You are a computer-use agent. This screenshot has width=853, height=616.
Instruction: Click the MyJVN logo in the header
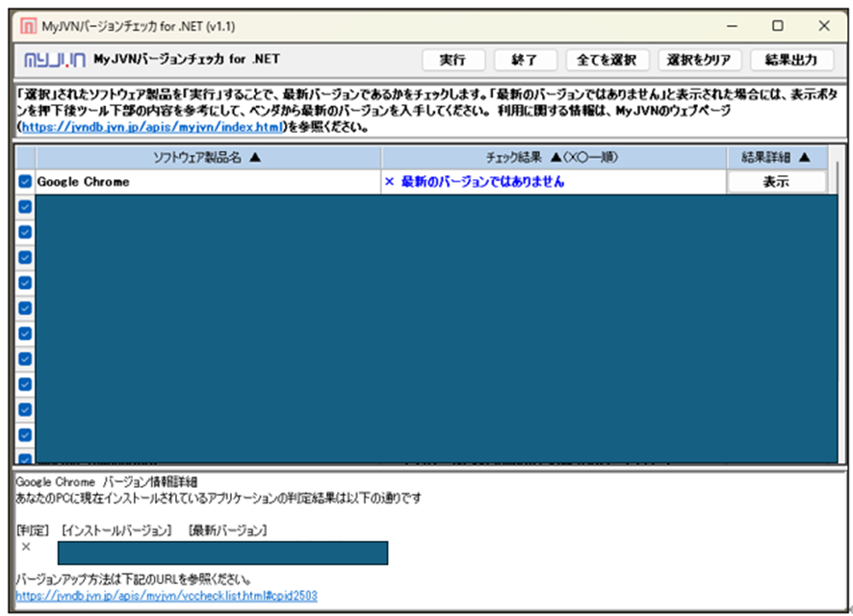(55, 60)
